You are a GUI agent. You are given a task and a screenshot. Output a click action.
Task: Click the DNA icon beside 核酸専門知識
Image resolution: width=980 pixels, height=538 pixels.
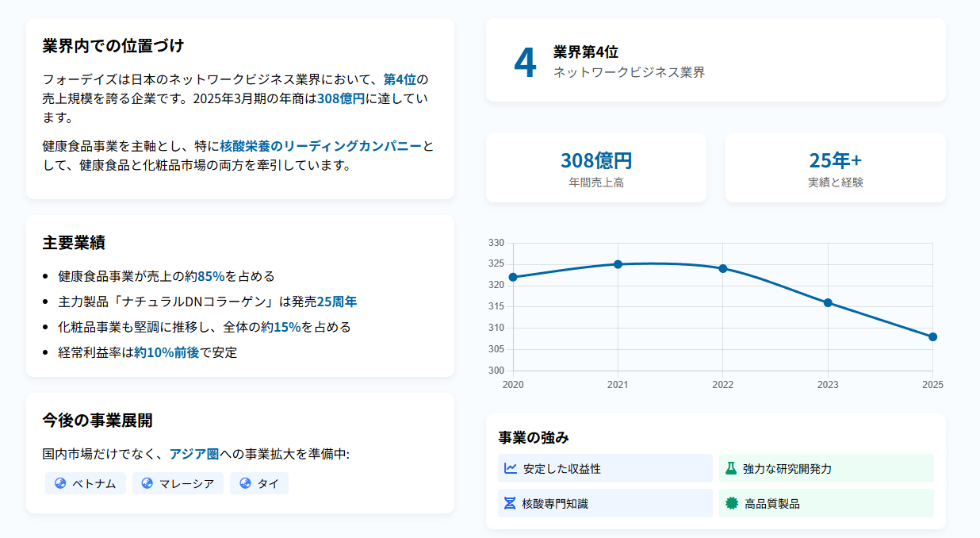coord(510,503)
